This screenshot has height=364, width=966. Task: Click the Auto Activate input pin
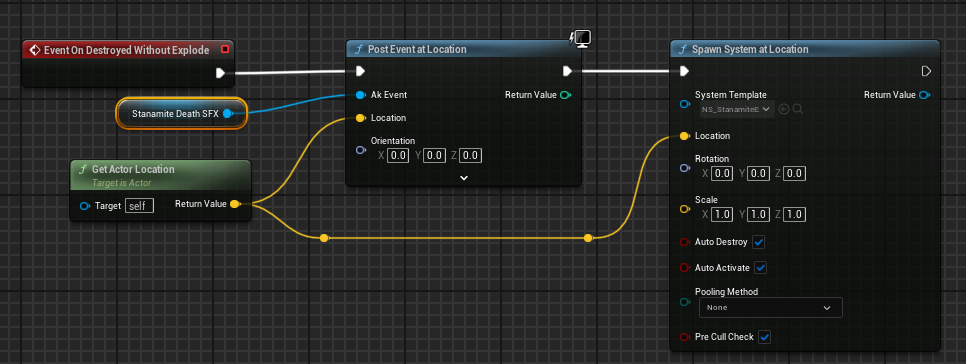coord(684,268)
